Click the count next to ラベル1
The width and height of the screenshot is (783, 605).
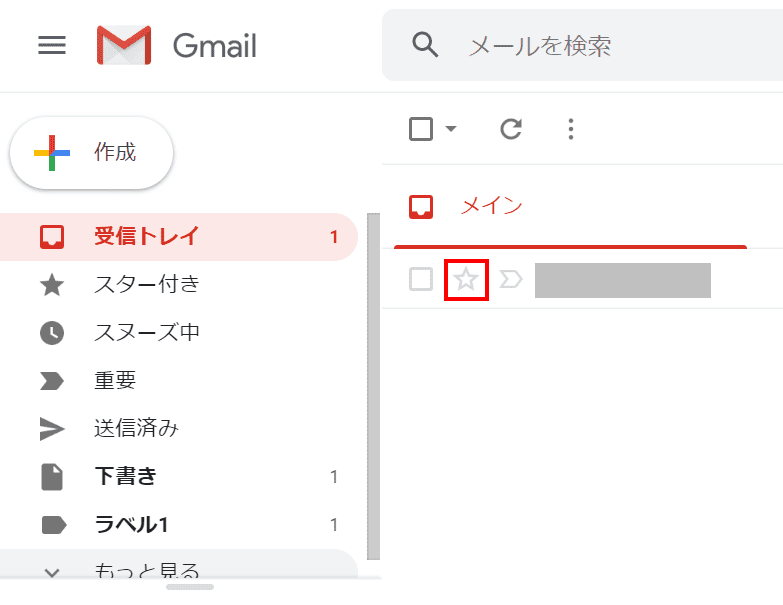[x=334, y=525]
